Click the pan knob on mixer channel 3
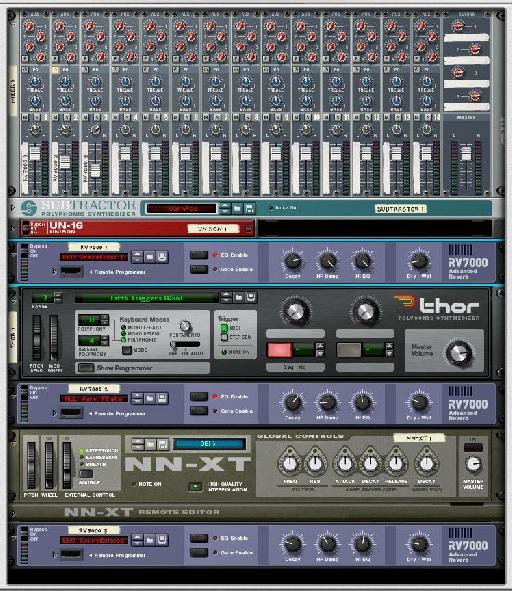The width and height of the screenshot is (512, 591). click(x=95, y=130)
